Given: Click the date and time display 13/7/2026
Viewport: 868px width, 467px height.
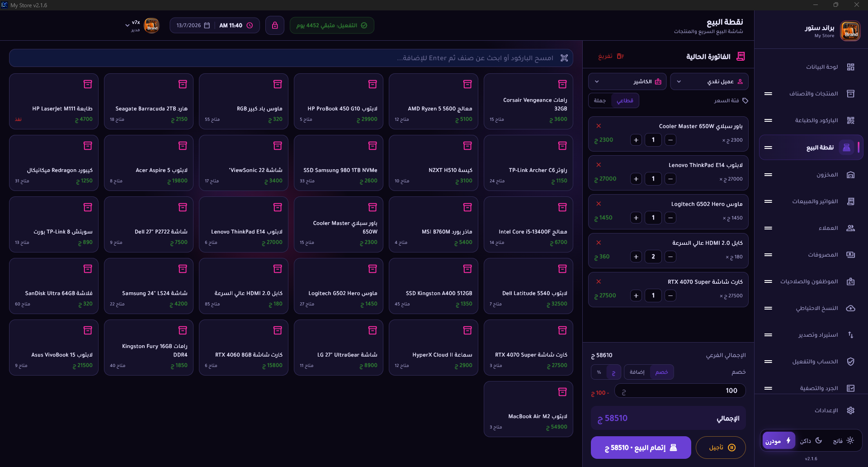Looking at the screenshot, I should (215, 25).
